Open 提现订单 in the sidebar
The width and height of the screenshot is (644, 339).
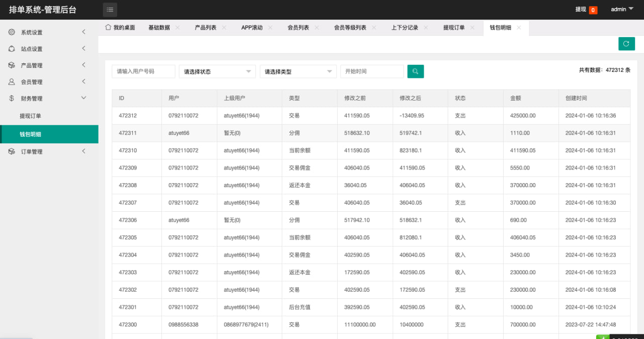(31, 116)
